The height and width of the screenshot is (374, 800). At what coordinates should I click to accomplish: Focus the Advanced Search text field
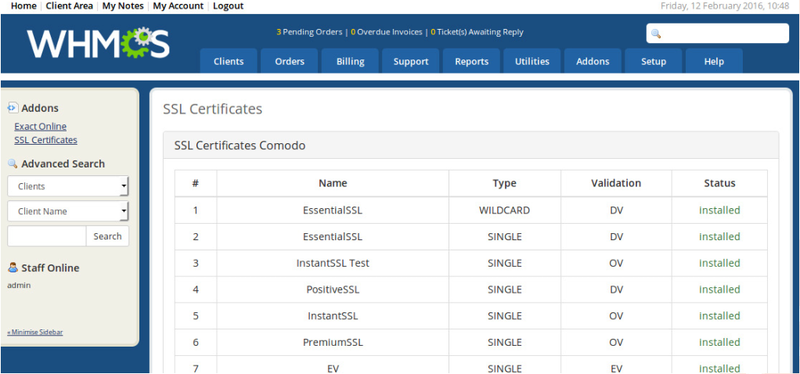point(47,236)
